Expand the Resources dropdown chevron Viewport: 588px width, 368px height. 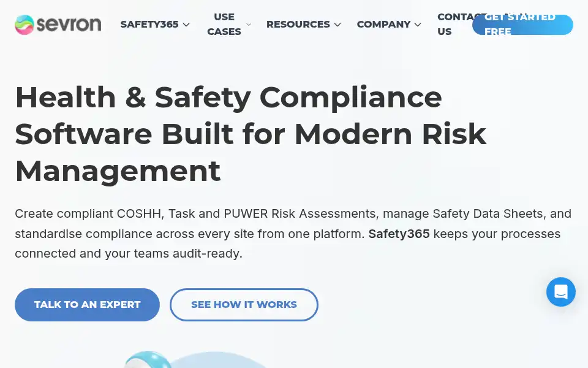click(337, 25)
